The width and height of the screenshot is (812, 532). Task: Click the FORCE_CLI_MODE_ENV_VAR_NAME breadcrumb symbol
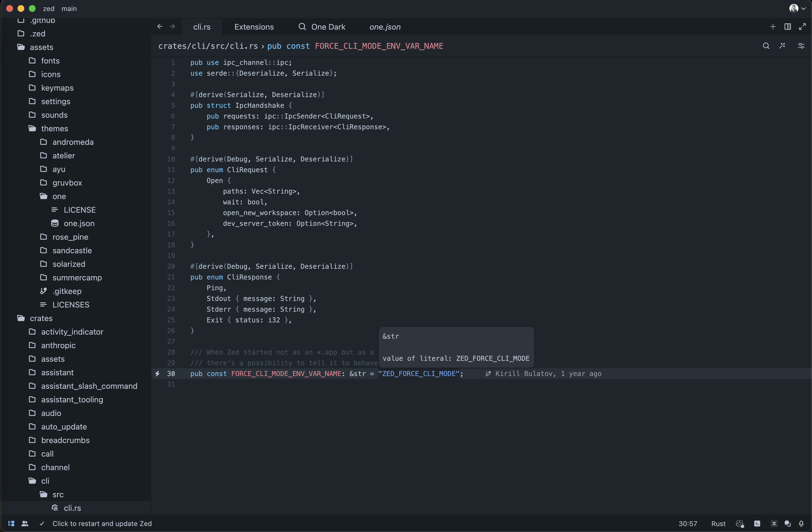[379, 46]
